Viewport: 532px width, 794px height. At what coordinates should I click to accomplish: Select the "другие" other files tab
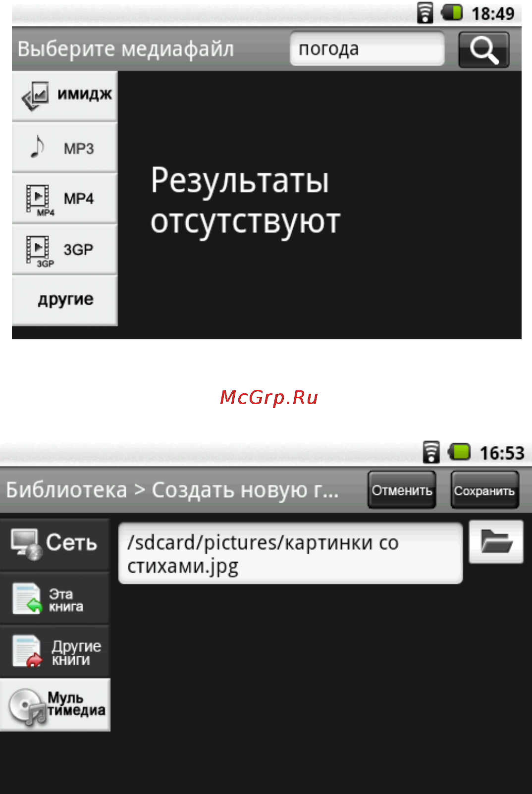click(x=64, y=300)
